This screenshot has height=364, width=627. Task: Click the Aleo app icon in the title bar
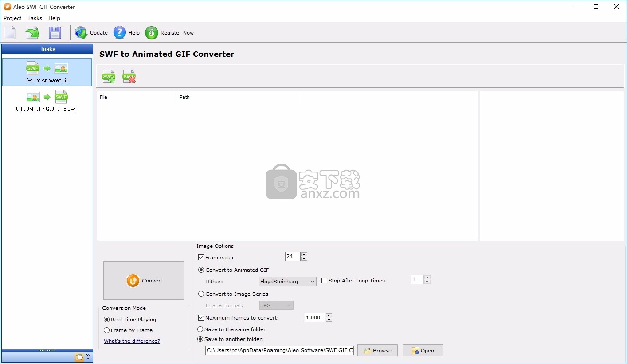point(7,7)
